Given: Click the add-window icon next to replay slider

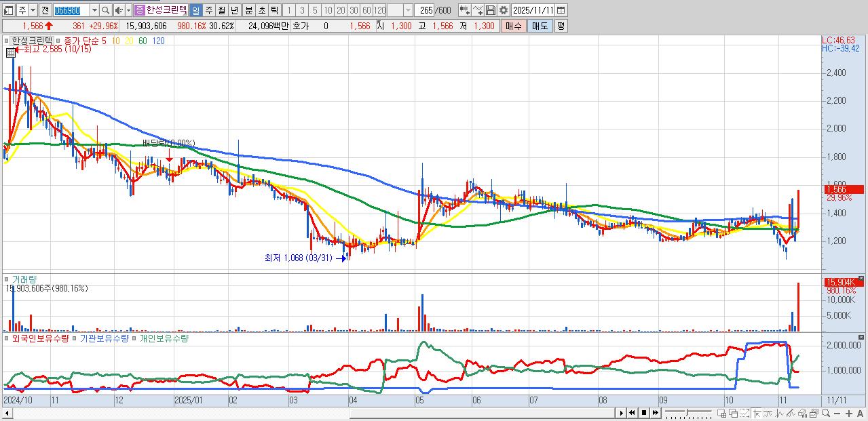Looking at the screenshot, I should coord(722,413).
